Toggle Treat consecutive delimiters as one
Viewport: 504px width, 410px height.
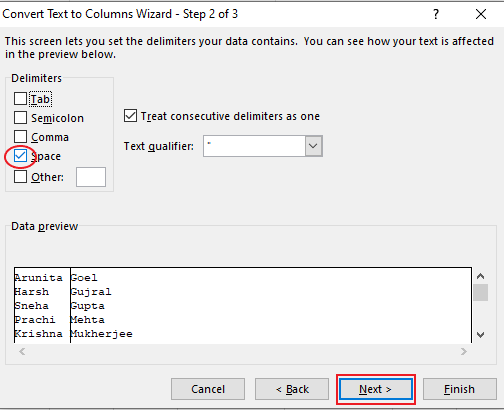click(130, 116)
